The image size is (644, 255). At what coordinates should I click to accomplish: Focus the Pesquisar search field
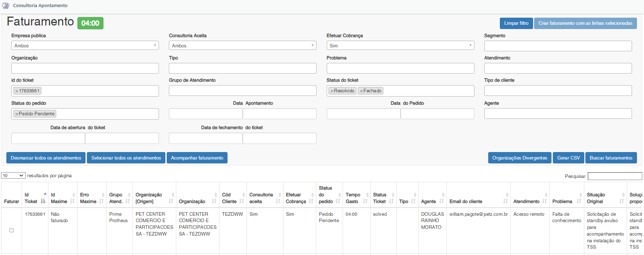[x=615, y=176]
